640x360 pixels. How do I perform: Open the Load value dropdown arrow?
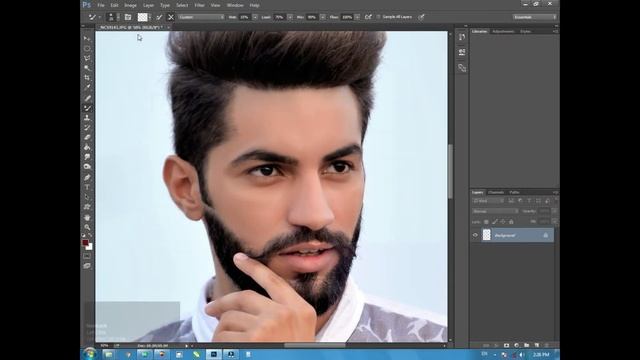click(x=290, y=17)
